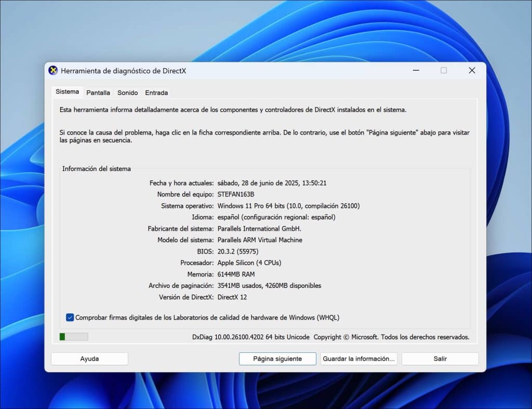Screen dimensions: 532x409
Task: Switch to the Sistema tab
Action: (x=67, y=91)
